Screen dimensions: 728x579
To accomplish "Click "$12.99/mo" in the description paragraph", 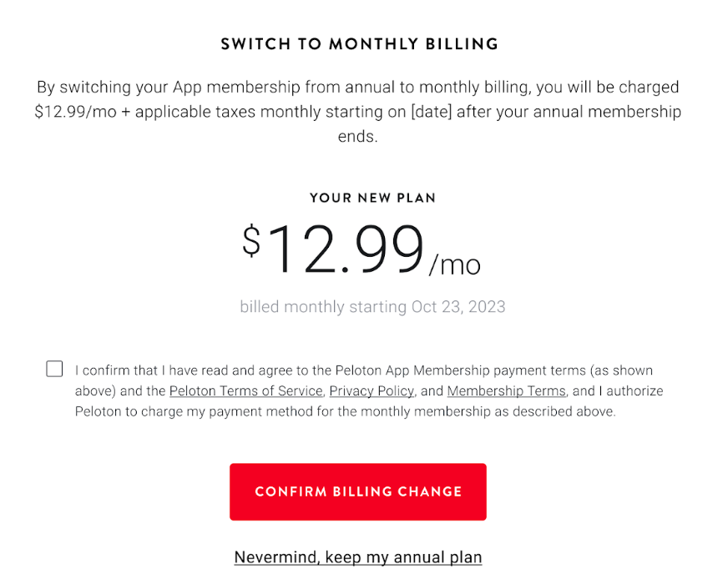I will [73, 111].
